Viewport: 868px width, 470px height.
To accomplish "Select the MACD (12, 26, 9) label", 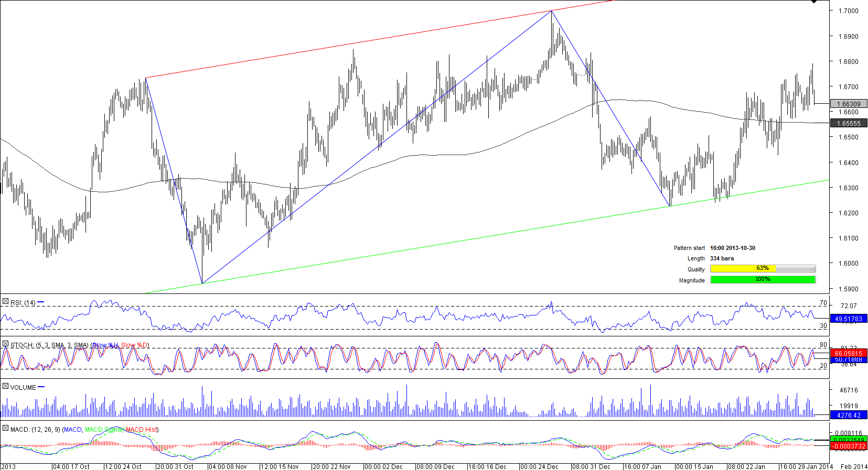I will [35, 430].
